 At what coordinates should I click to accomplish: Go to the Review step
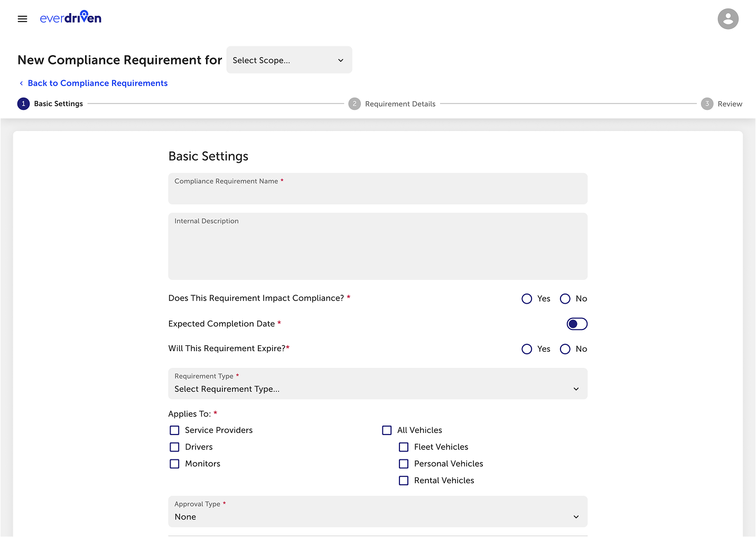pos(722,104)
